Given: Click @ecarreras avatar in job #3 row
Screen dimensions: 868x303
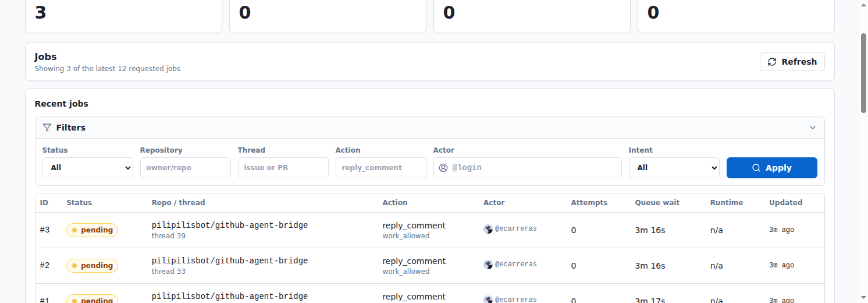Looking at the screenshot, I should (488, 229).
